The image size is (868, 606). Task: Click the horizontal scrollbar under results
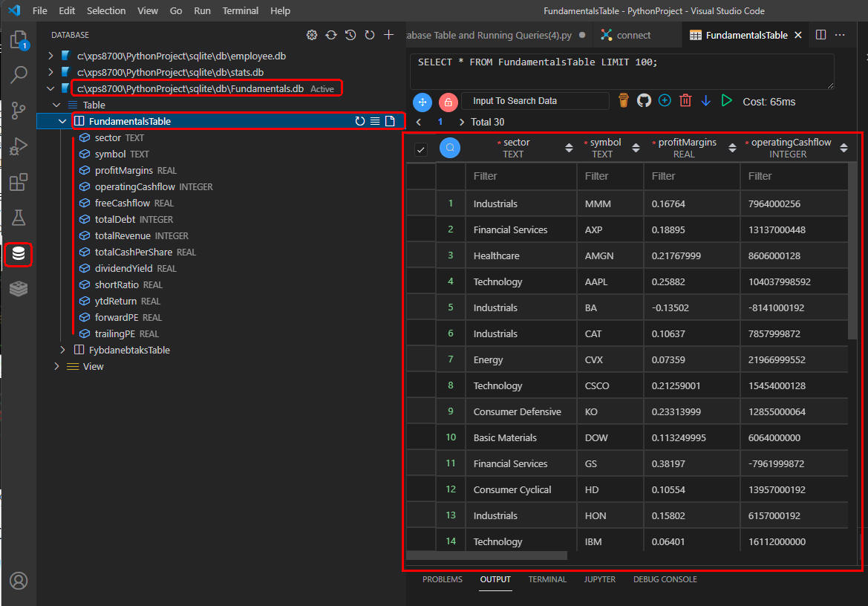486,555
